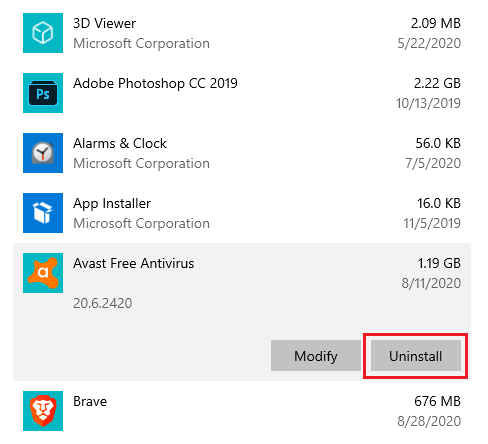Select the 3D Viewer app entry name
The width and height of the screenshot is (488, 444).
click(x=104, y=23)
